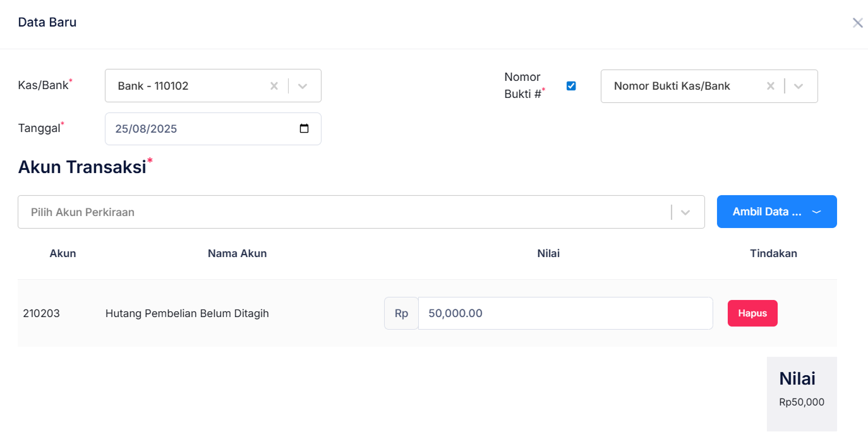Open the calendar picker icon in Tanggal

click(304, 129)
